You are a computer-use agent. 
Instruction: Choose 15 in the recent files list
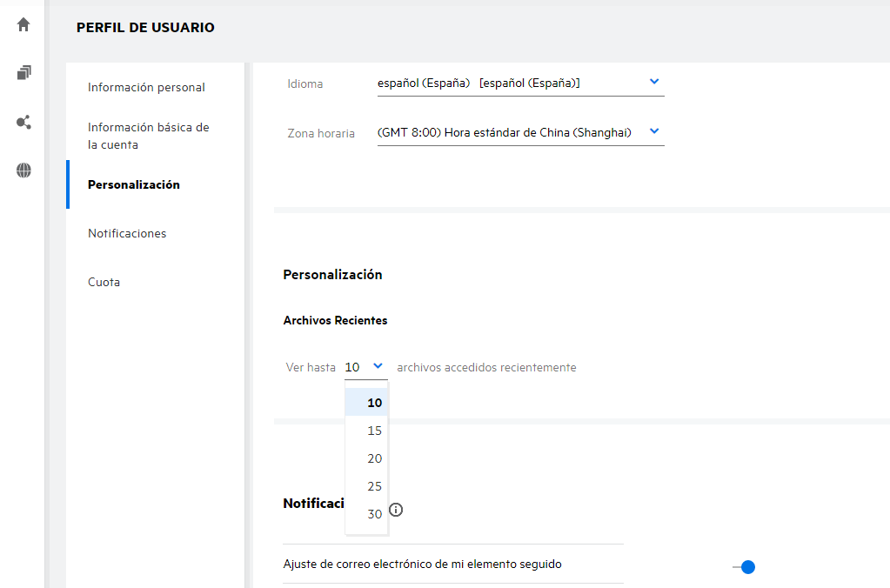374,431
